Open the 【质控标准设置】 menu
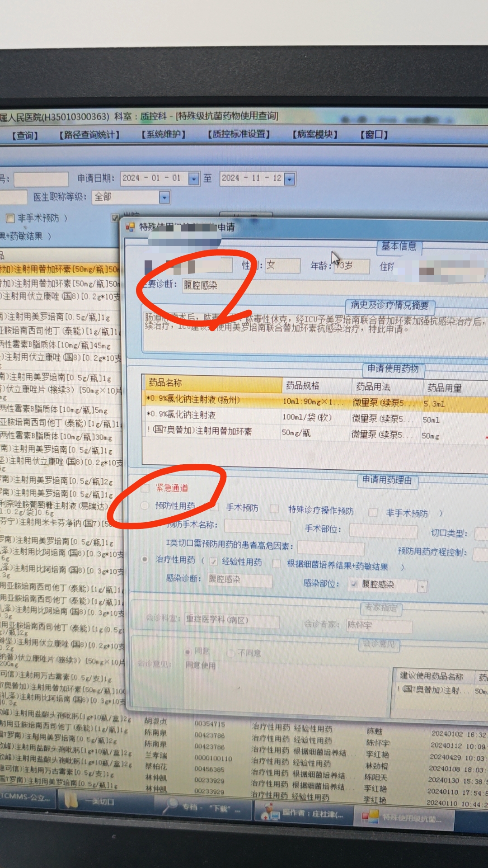 tap(239, 134)
